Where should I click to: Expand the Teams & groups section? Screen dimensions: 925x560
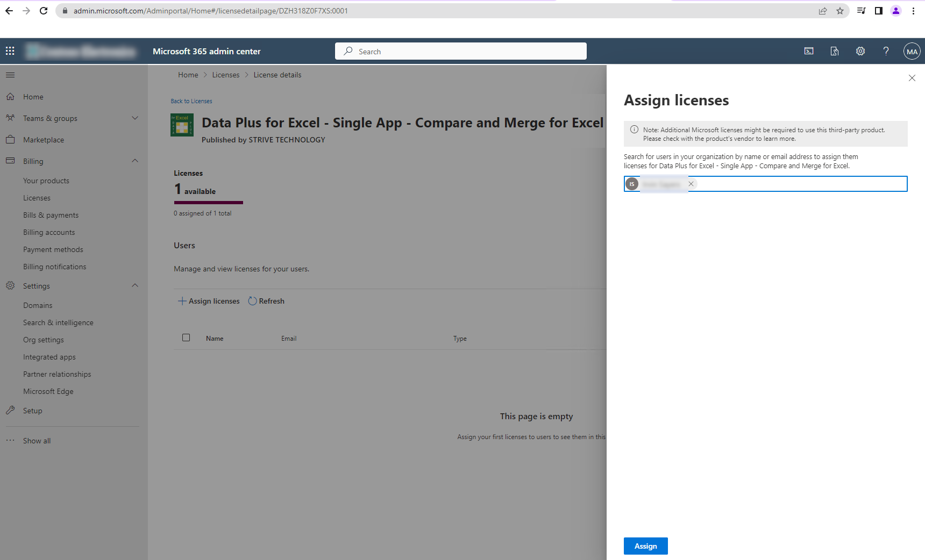point(134,118)
